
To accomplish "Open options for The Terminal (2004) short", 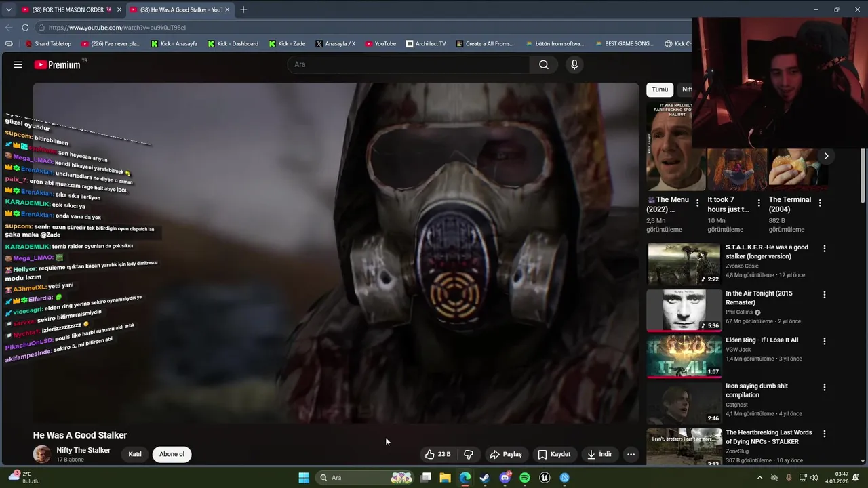I will click(820, 203).
